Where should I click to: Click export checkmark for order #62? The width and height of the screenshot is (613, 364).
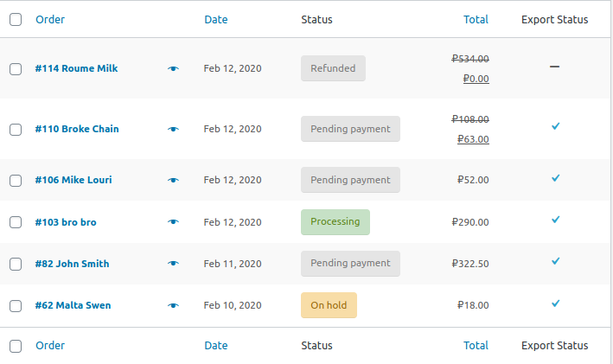556,303
